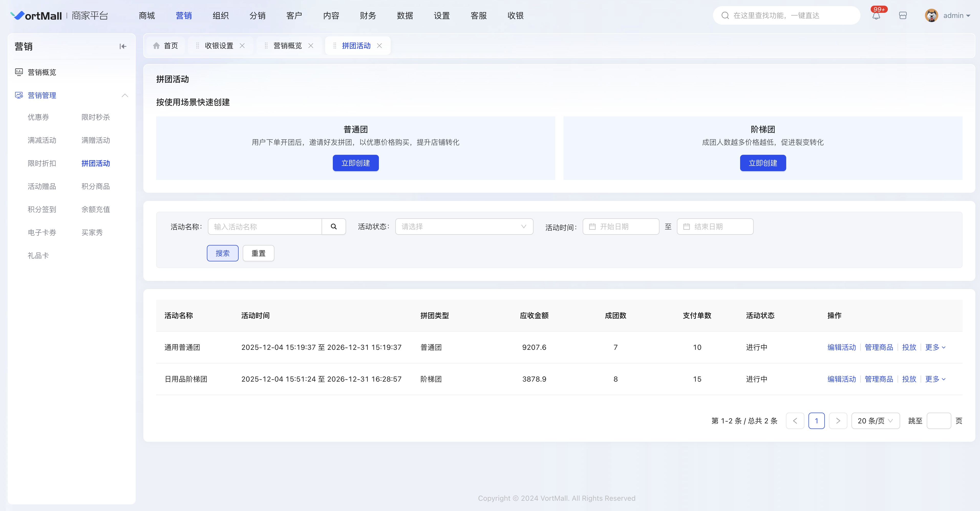Close the 营销概览 tab

click(311, 46)
